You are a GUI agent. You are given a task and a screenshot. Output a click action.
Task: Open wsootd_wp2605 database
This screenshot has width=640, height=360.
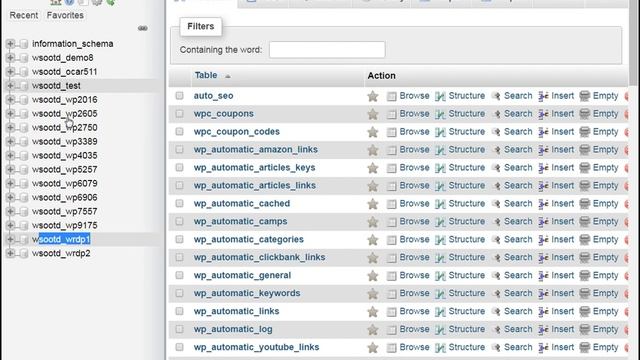coord(64,113)
